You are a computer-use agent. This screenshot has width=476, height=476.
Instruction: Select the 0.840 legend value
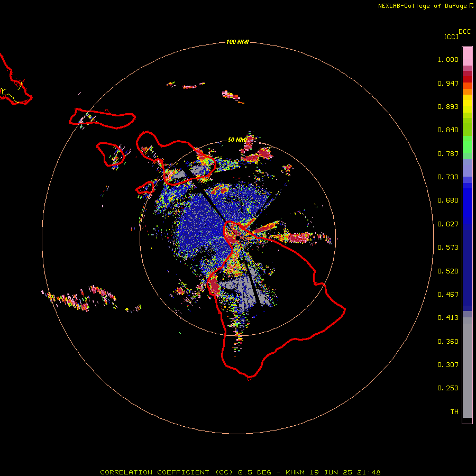click(x=448, y=130)
